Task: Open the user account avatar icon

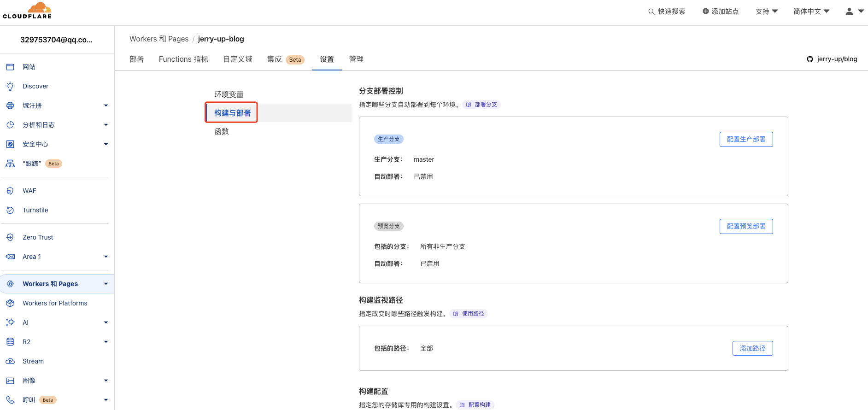Action: pyautogui.click(x=849, y=11)
